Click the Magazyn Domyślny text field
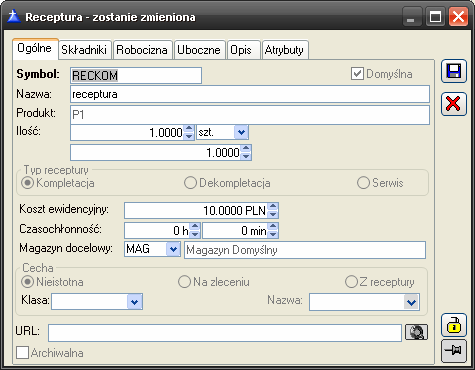 [305, 250]
